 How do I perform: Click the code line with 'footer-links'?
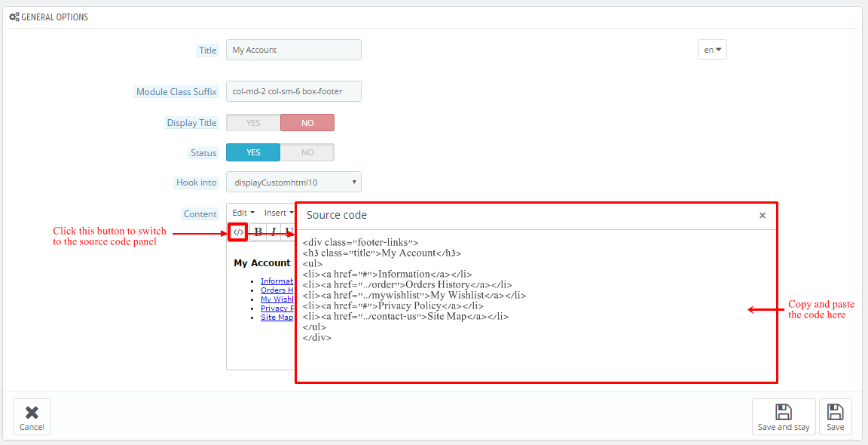coord(360,242)
